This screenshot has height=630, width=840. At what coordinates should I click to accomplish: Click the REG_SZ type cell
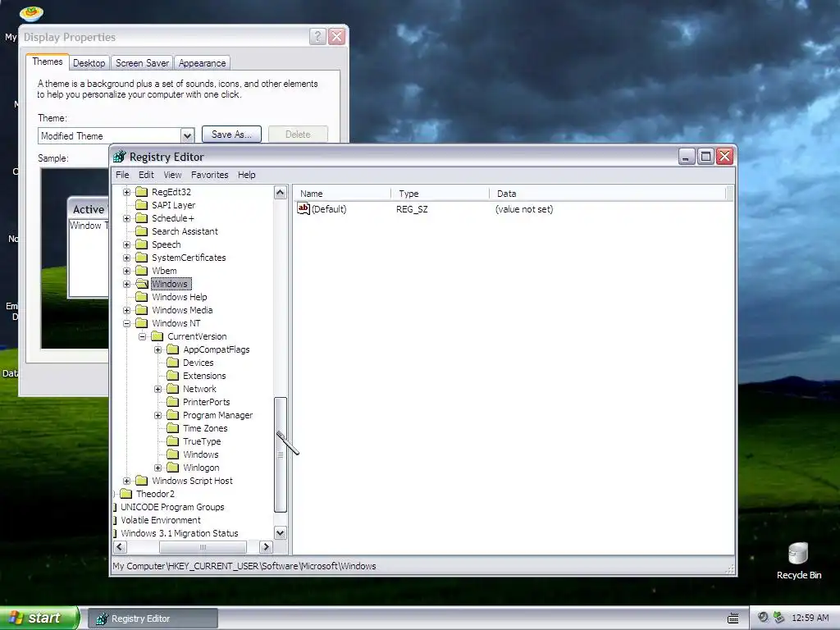412,209
